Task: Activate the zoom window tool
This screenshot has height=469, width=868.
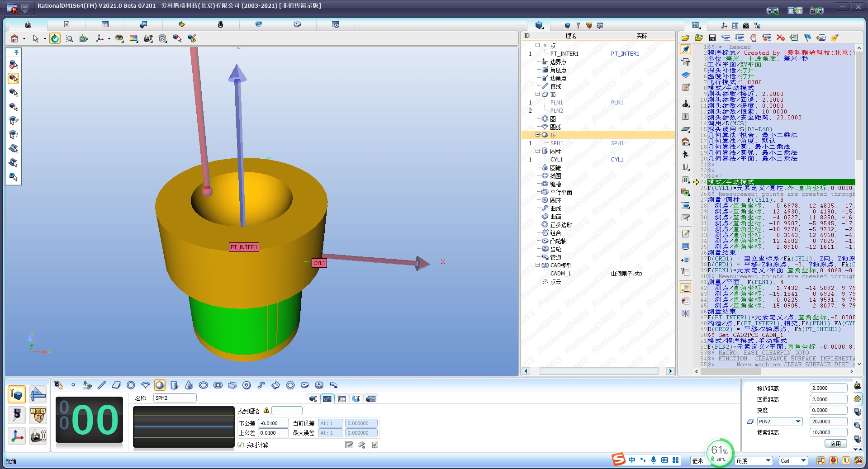Action: [70, 39]
